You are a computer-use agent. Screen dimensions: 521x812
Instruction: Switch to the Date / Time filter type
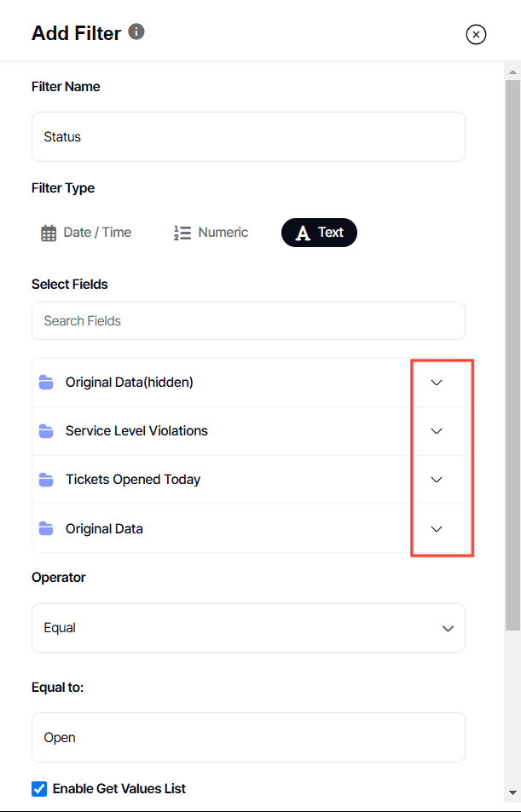point(85,232)
